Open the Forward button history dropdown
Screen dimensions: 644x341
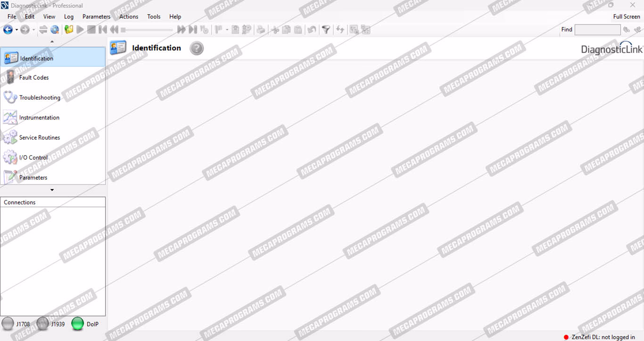pos(33,30)
